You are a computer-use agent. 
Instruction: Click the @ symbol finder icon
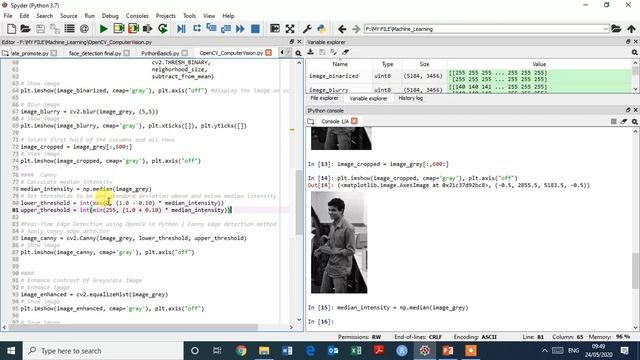click(84, 29)
